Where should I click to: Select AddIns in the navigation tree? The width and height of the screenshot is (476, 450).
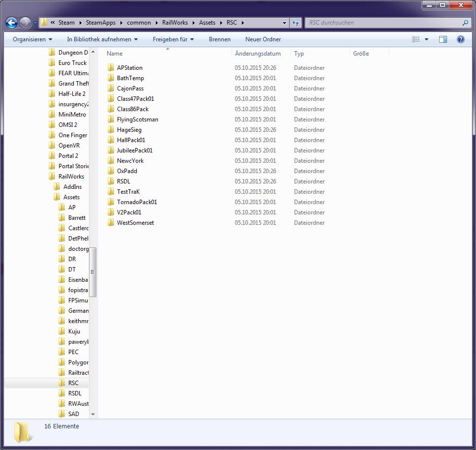[72, 187]
